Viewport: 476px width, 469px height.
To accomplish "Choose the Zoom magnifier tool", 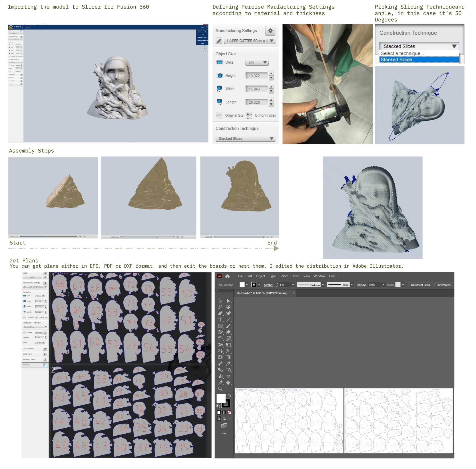I will click(220, 389).
